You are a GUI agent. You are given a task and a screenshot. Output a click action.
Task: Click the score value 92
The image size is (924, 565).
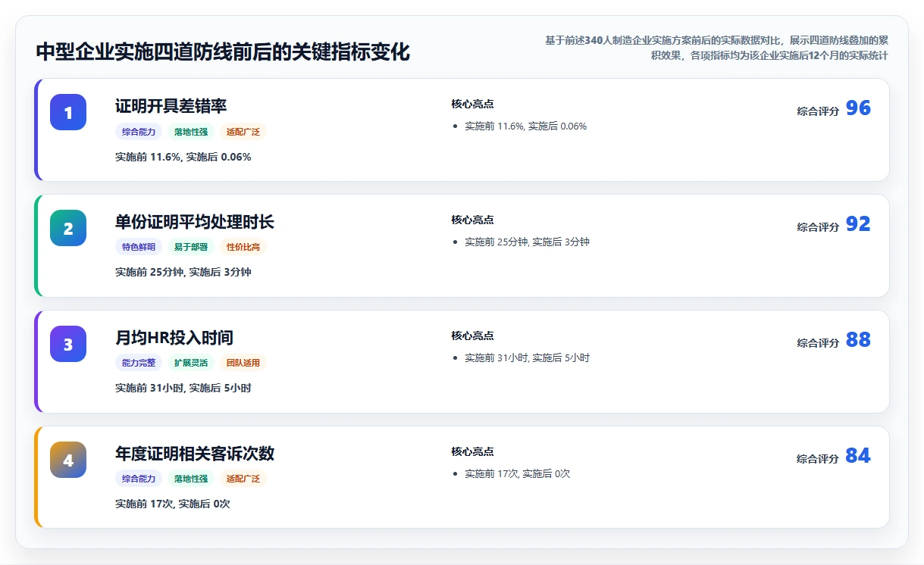858,224
